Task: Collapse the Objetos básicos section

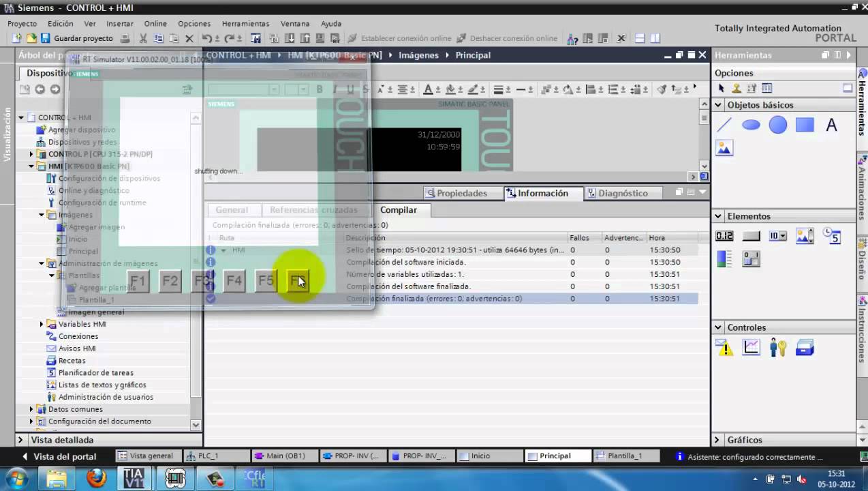Action: (x=718, y=105)
